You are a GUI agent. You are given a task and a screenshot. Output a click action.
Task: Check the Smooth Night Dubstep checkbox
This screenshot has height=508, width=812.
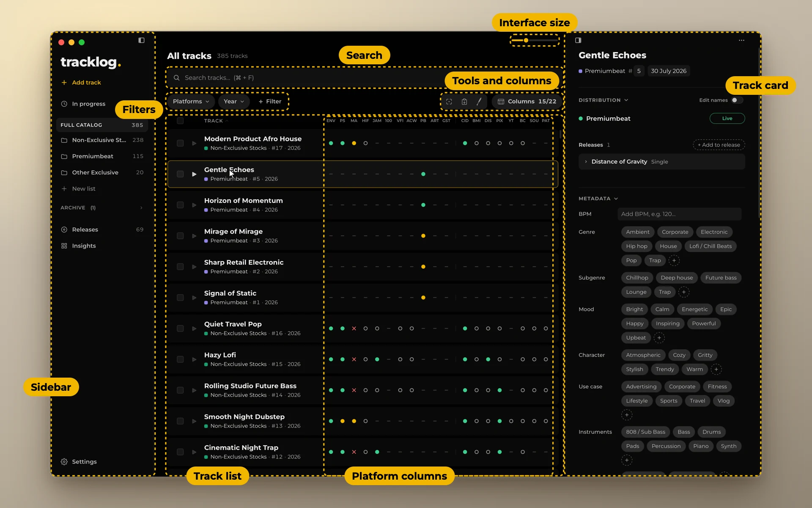click(x=180, y=421)
